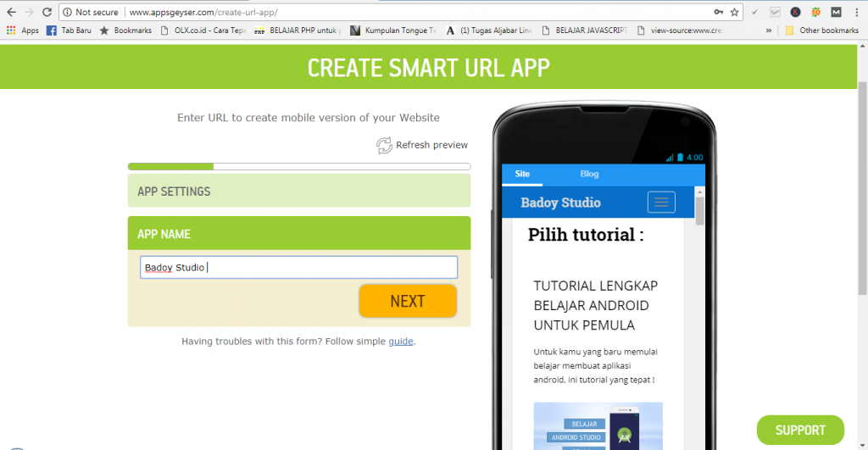Image resolution: width=868 pixels, height=450 pixels.
Task: Open hamburger menu in phone preview
Action: [x=660, y=202]
